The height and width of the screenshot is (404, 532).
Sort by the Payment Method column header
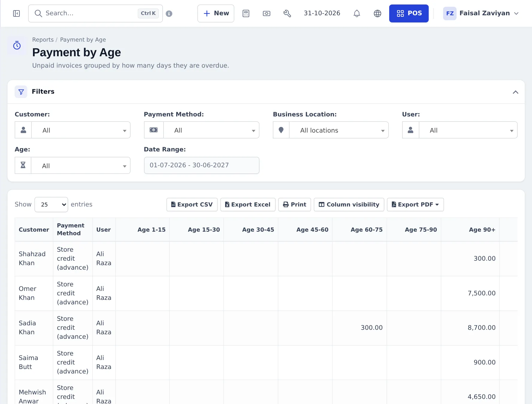coord(73,230)
